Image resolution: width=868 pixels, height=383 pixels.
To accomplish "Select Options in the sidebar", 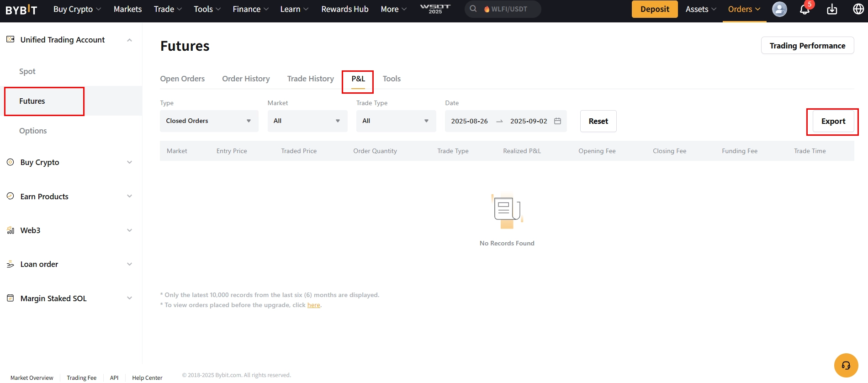I will click(x=33, y=131).
